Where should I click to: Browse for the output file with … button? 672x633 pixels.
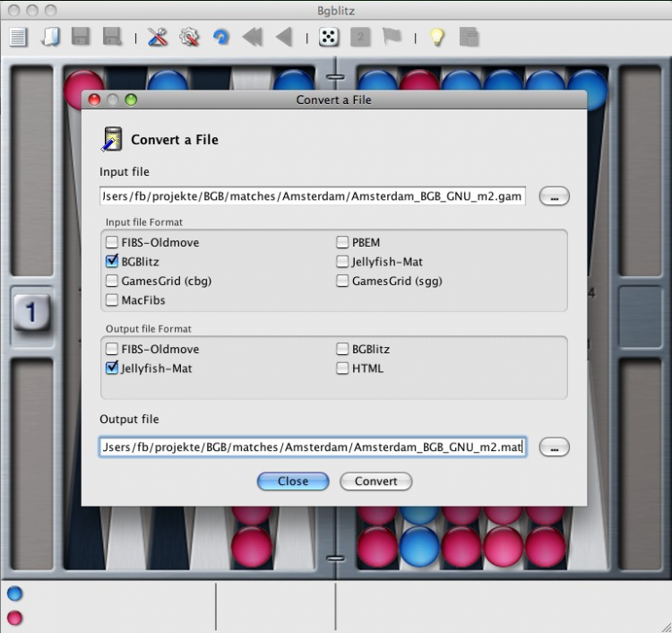pos(554,447)
